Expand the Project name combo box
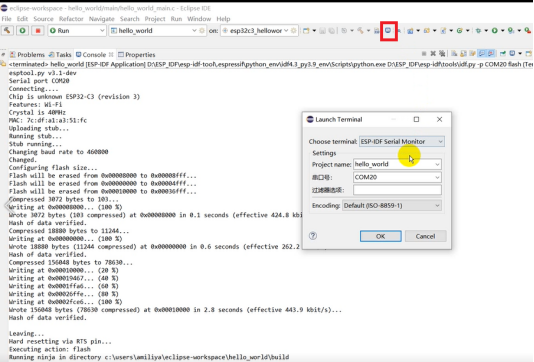Screen dimensions: 534x362 tap(437, 164)
